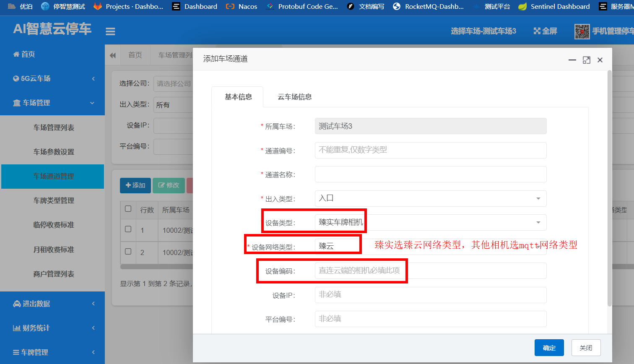Image resolution: width=634 pixels, height=364 pixels.
Task: Click the QR code 手机管理停车 icon
Action: (x=582, y=31)
